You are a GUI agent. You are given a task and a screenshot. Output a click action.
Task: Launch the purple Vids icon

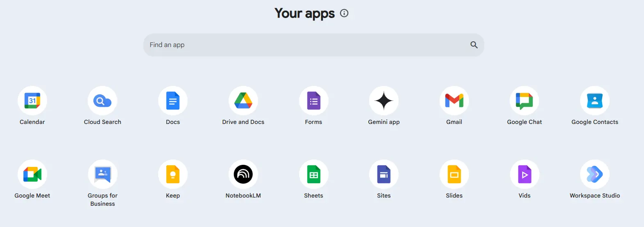[524, 174]
